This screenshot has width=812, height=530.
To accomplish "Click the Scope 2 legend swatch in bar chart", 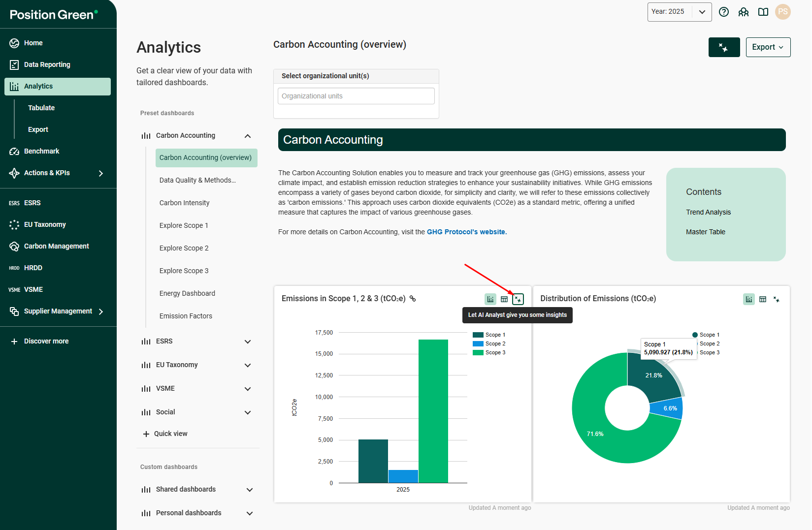I will (478, 343).
